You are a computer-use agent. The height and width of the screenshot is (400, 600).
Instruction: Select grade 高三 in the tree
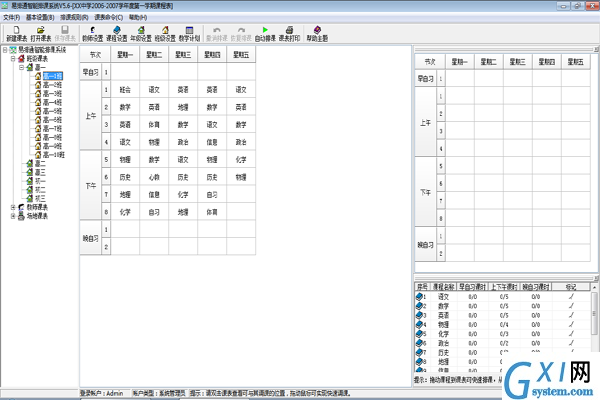(40, 172)
